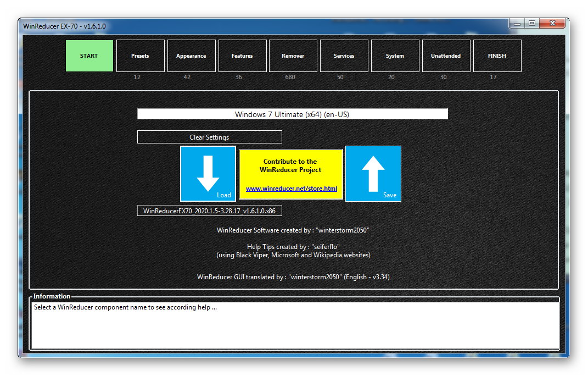This screenshot has height=376, width=588.
Task: Maximize the WinReducer window
Action: (532, 24)
